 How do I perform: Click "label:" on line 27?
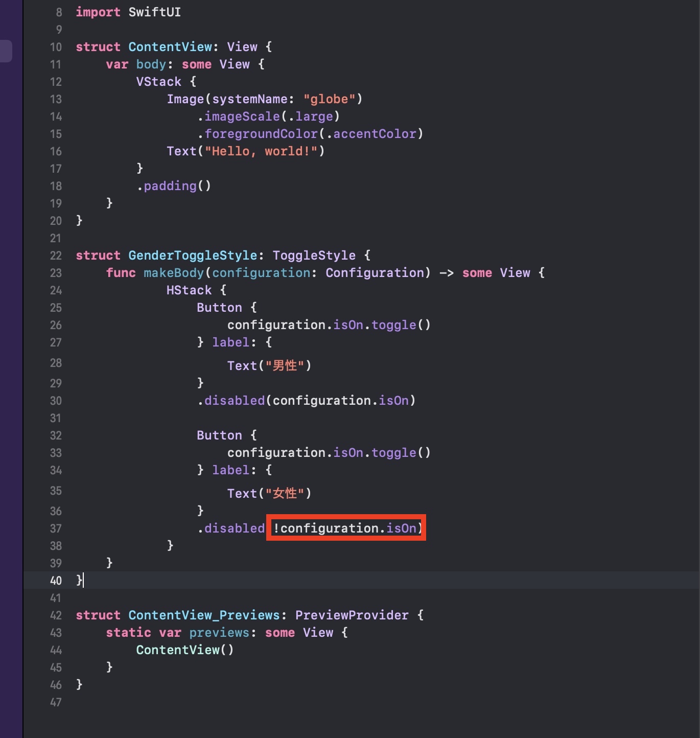(x=235, y=342)
